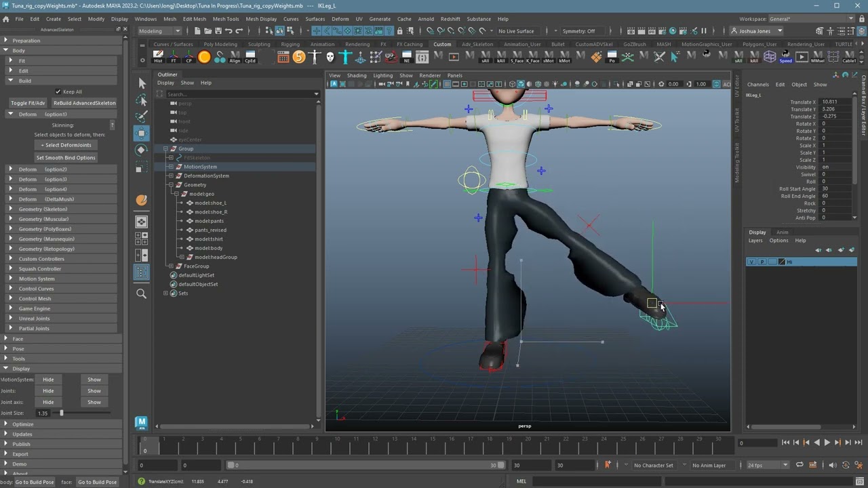Toggle P playback on Hi layer

point(762,262)
